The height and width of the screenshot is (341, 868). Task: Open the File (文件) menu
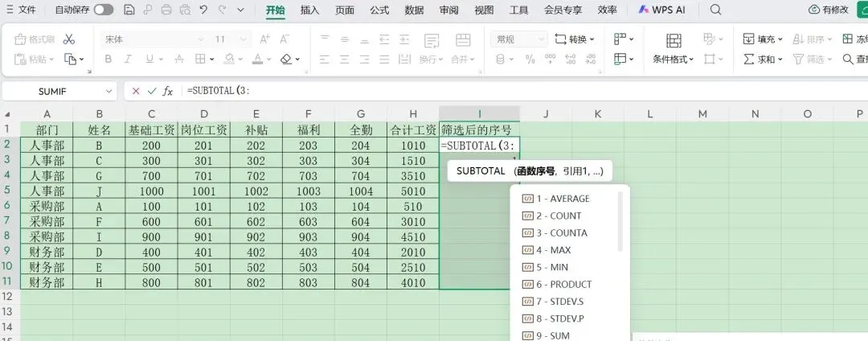point(21,10)
